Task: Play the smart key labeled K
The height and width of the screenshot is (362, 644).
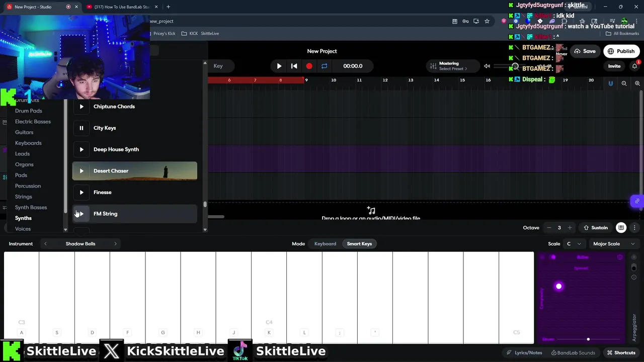Action: pos(269,298)
